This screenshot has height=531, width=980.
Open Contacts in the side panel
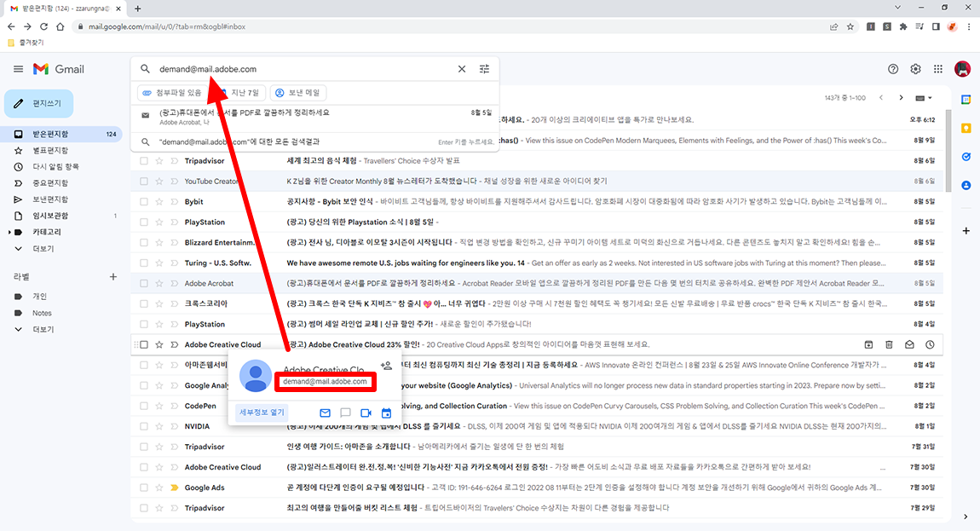966,186
